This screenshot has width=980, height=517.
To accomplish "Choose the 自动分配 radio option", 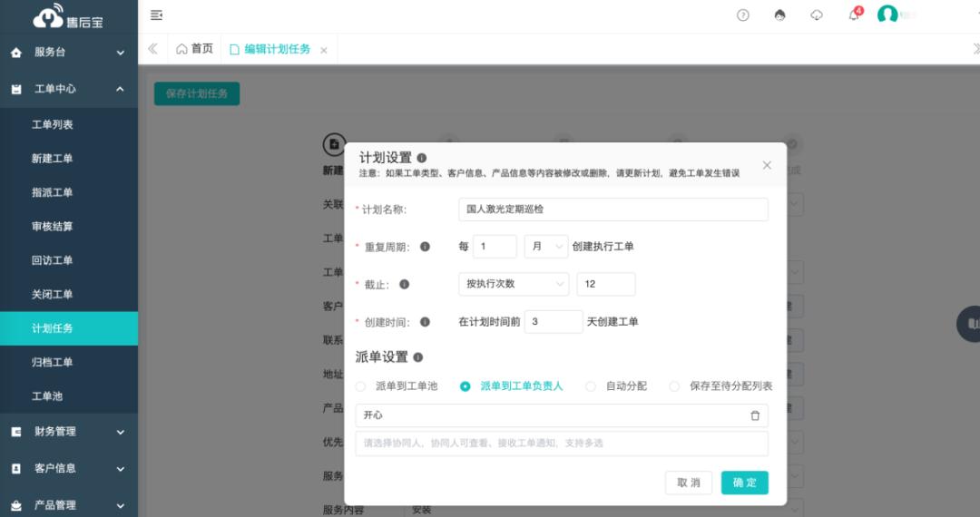I will (x=591, y=386).
